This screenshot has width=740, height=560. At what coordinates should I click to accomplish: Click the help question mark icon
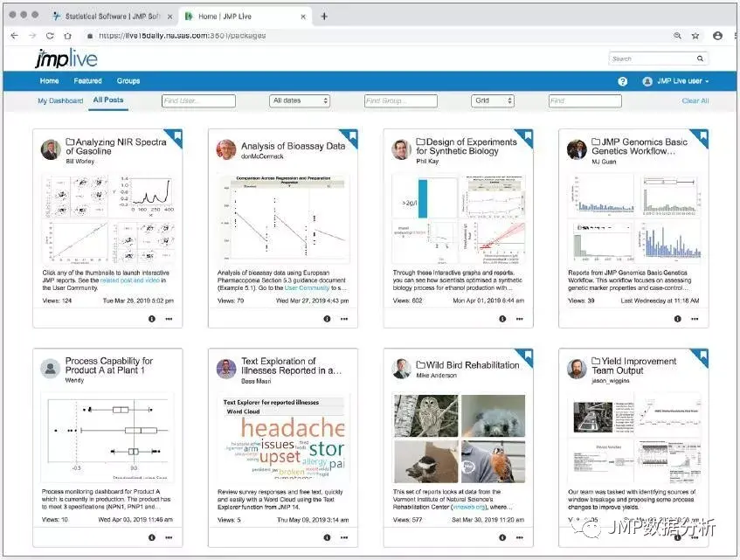[x=622, y=81]
